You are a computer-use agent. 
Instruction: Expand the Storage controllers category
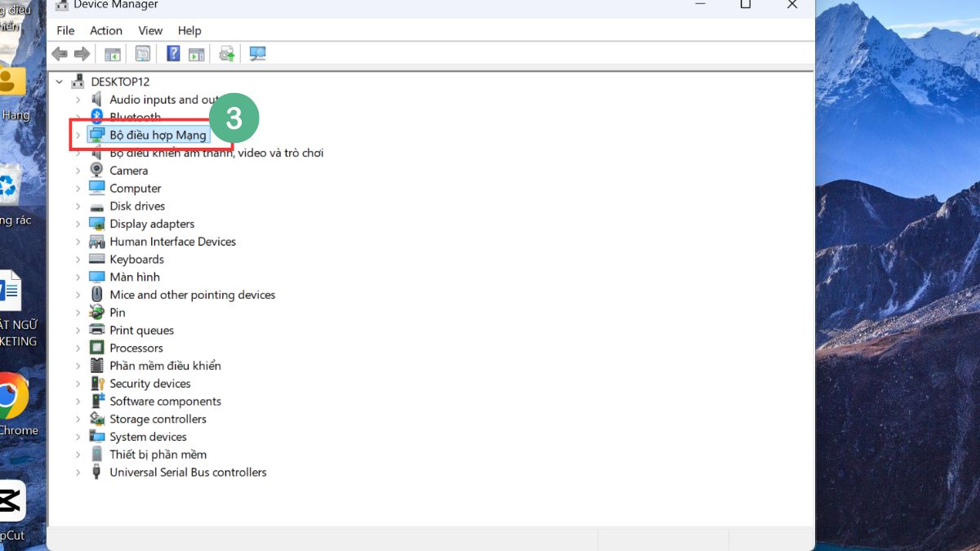(x=78, y=419)
